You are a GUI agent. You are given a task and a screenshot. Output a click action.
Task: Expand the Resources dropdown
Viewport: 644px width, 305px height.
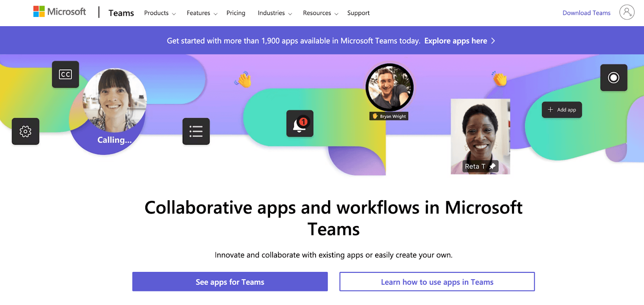321,13
